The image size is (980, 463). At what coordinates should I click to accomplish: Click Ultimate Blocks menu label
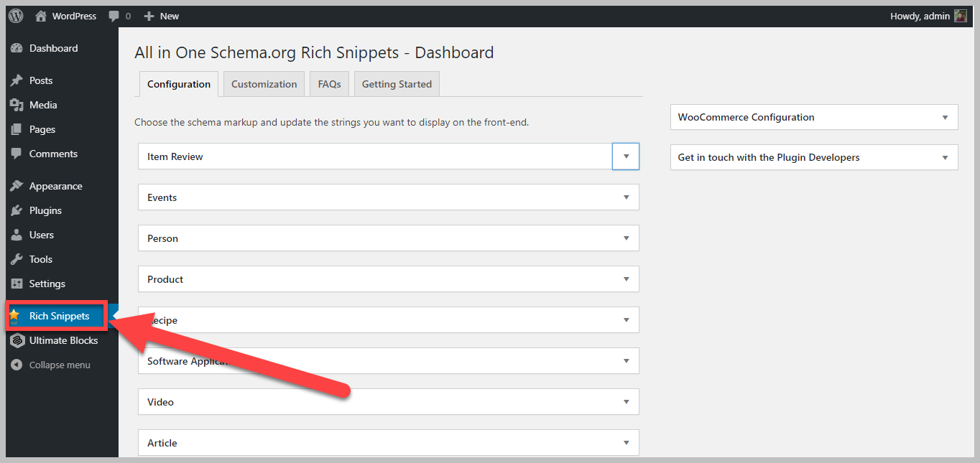click(63, 340)
